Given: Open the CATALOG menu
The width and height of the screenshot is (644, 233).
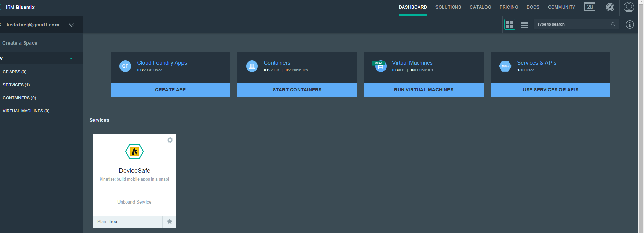Looking at the screenshot, I should pos(480,7).
